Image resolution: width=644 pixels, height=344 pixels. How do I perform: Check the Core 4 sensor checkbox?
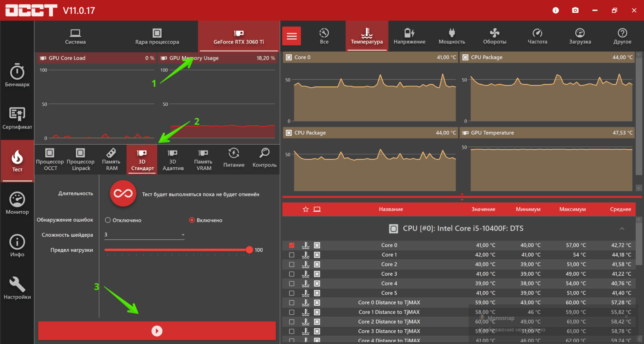292,283
